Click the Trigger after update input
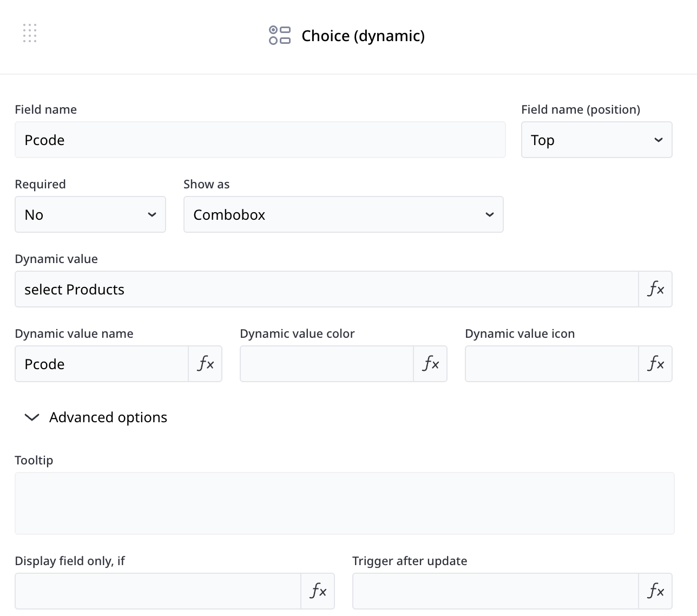The width and height of the screenshot is (697, 616). pos(495,591)
